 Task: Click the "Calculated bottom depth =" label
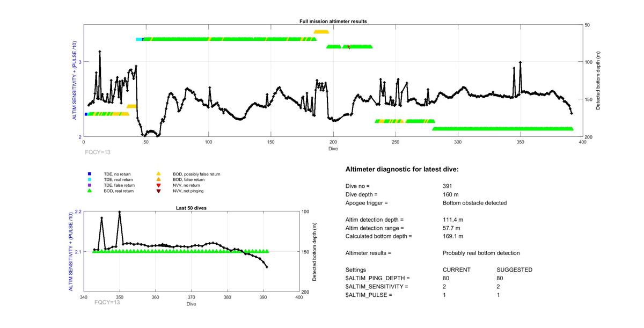pos(379,236)
